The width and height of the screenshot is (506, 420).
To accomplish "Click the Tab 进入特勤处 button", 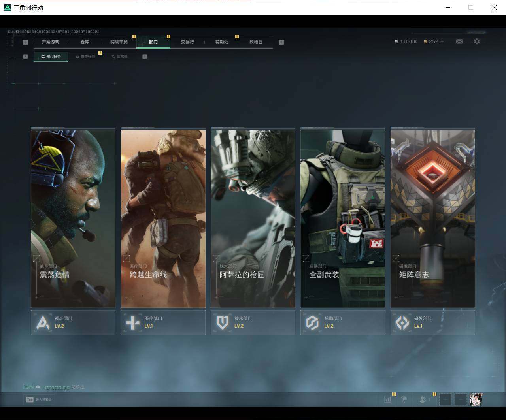I will (39, 399).
